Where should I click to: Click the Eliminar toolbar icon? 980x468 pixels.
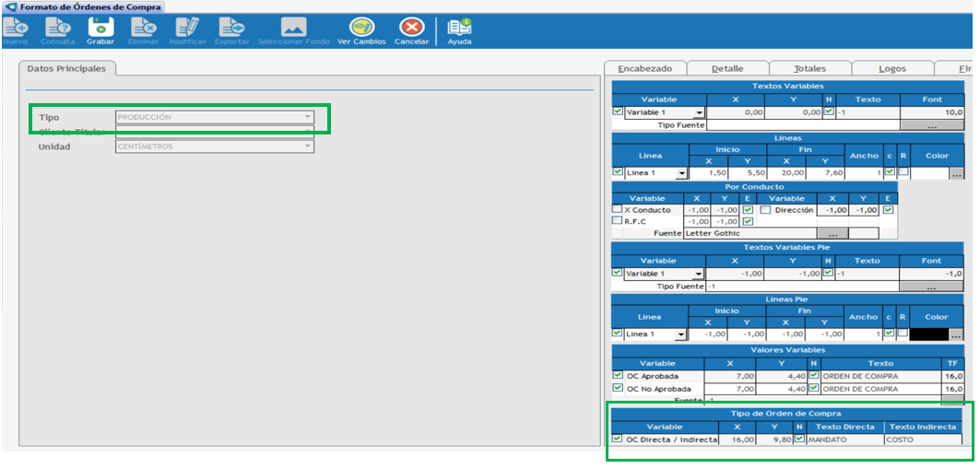coord(144,28)
